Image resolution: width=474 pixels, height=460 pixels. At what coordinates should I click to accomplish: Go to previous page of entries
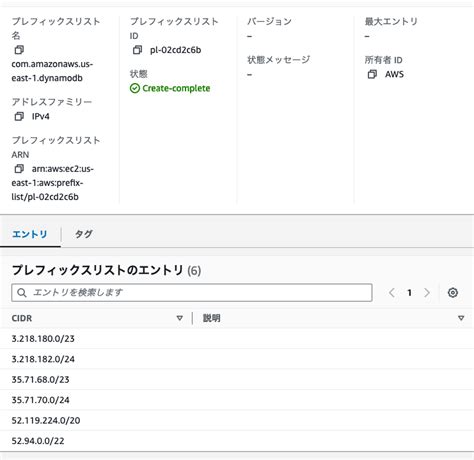coord(392,293)
